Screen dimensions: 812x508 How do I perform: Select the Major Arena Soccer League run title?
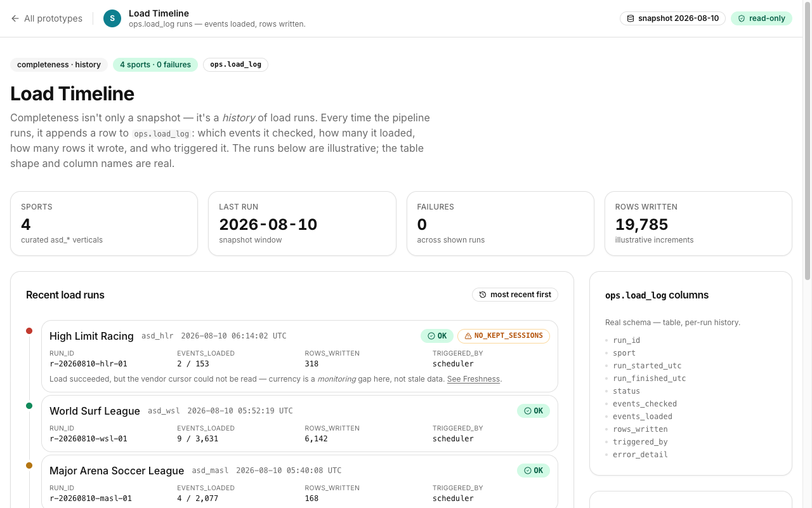(117, 471)
